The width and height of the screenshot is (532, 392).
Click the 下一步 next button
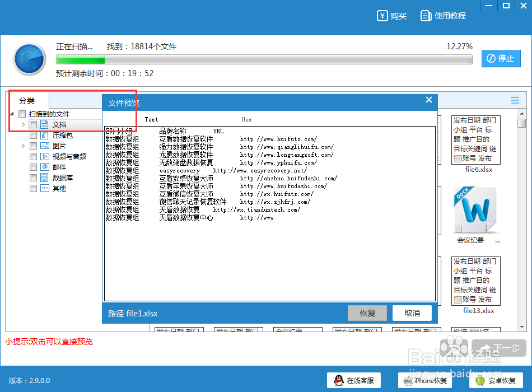pyautogui.click(x=499, y=348)
